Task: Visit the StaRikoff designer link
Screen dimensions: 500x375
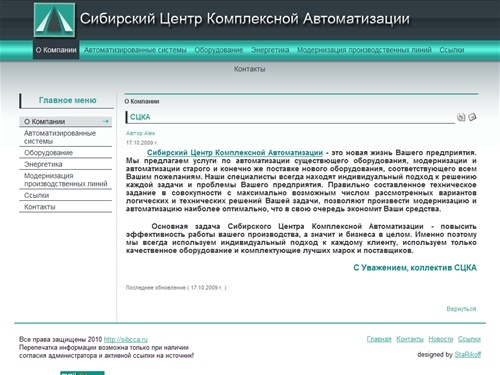Action: (468, 354)
